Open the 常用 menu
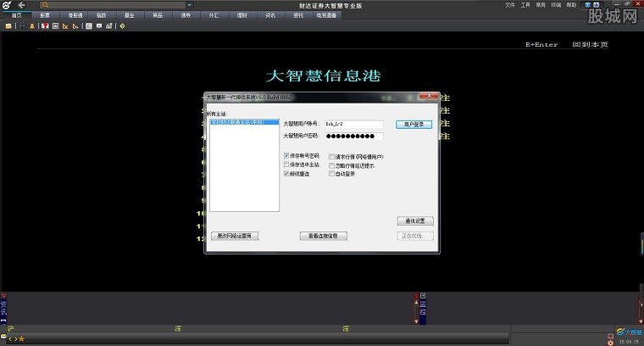The image size is (644, 346). click(x=541, y=5)
